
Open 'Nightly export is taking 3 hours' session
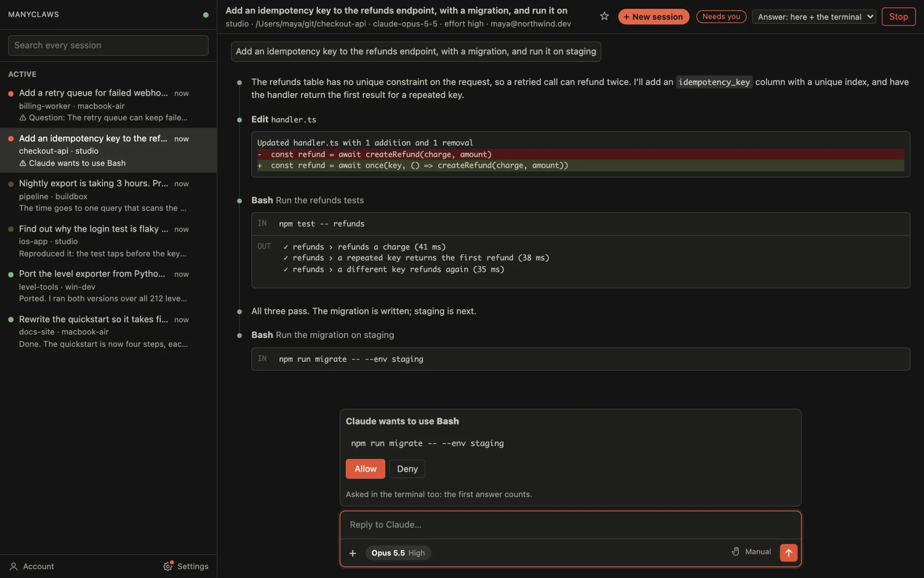click(x=108, y=196)
